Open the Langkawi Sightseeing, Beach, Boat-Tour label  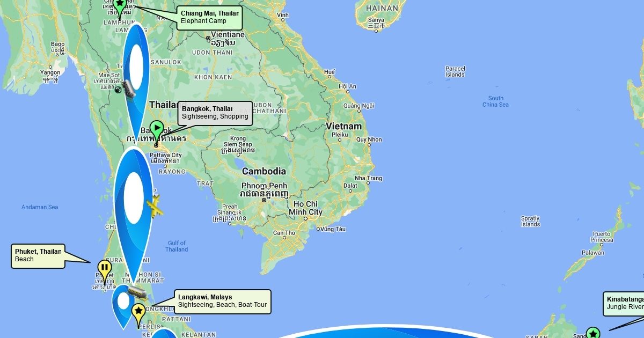[x=223, y=302]
